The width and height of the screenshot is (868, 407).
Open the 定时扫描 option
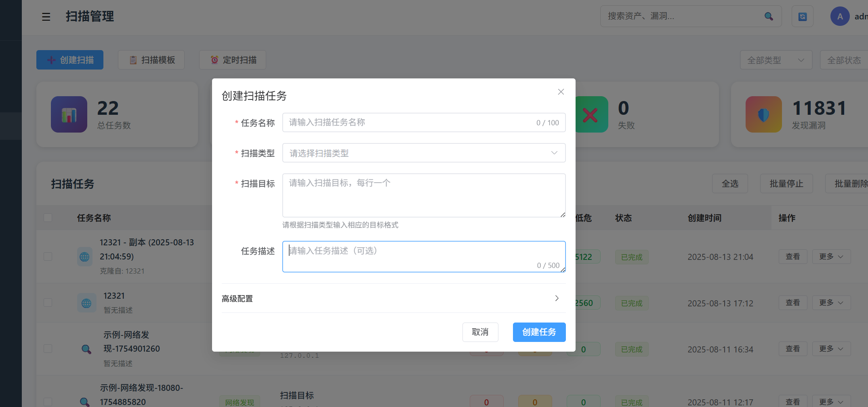(233, 60)
